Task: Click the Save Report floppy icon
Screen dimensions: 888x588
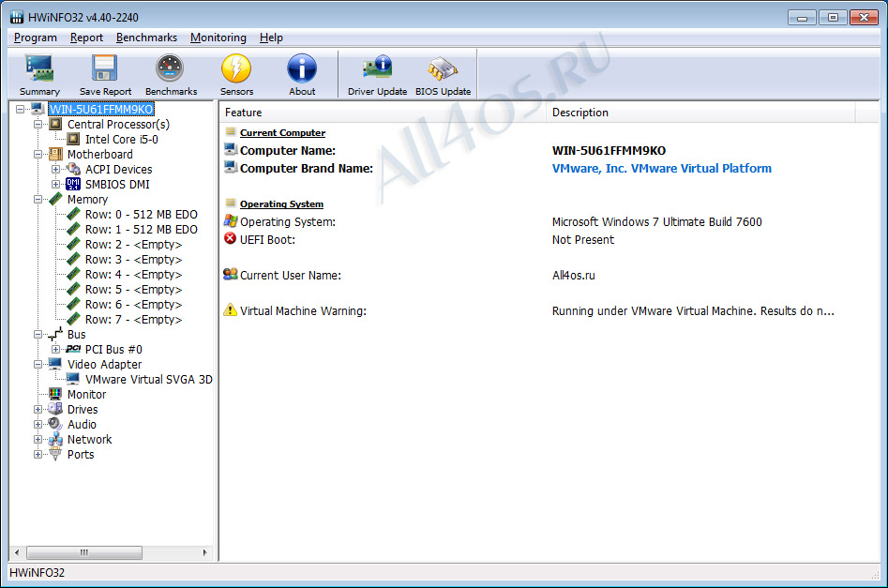Action: coord(105,68)
